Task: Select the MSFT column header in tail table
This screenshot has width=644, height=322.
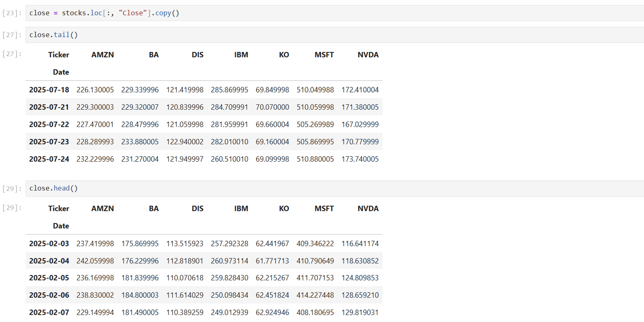Action: 324,55
